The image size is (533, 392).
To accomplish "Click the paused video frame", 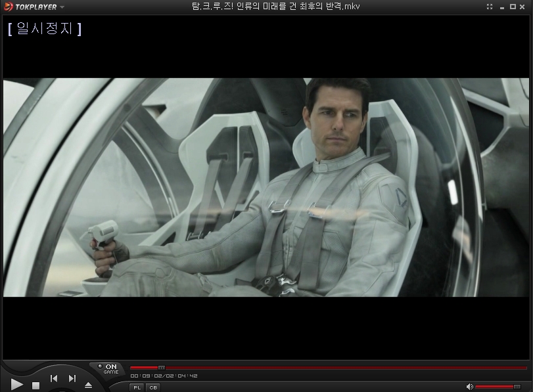I will coord(266,187).
